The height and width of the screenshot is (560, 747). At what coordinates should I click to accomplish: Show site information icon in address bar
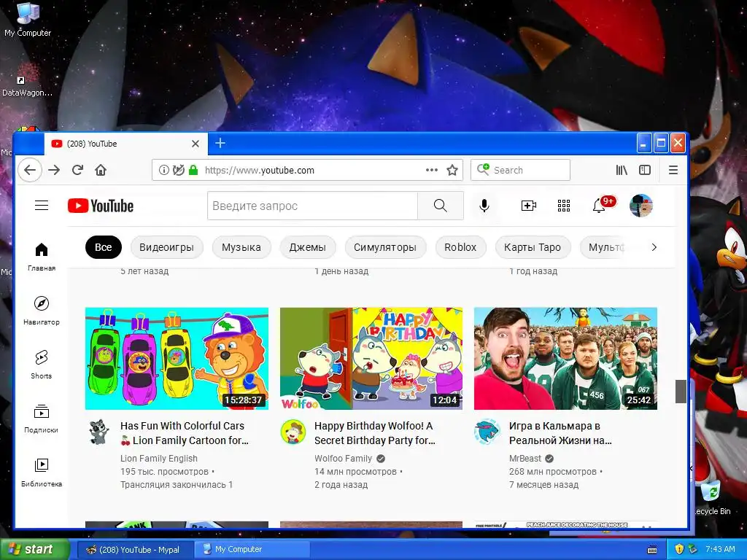coord(164,170)
